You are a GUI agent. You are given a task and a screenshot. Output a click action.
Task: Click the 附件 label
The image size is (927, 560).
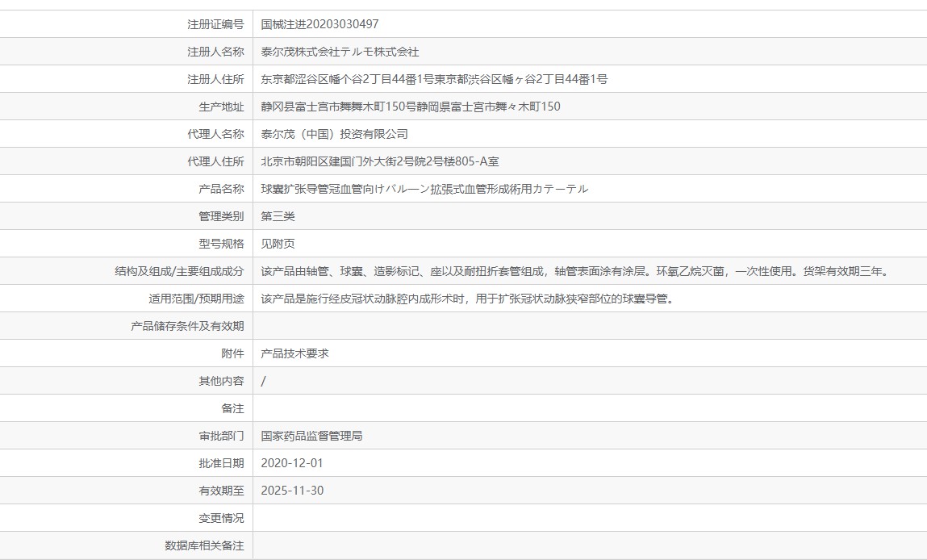click(x=232, y=353)
